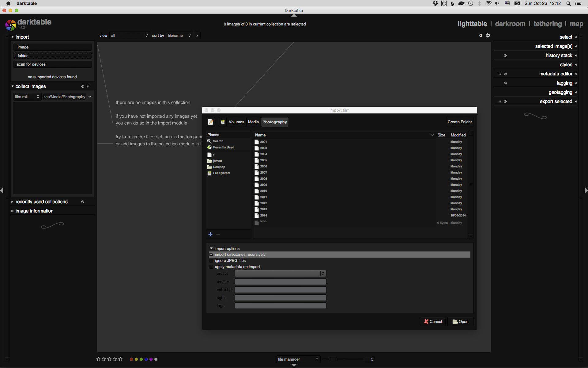Switch to lighttable view
The height and width of the screenshot is (368, 588).
(472, 24)
